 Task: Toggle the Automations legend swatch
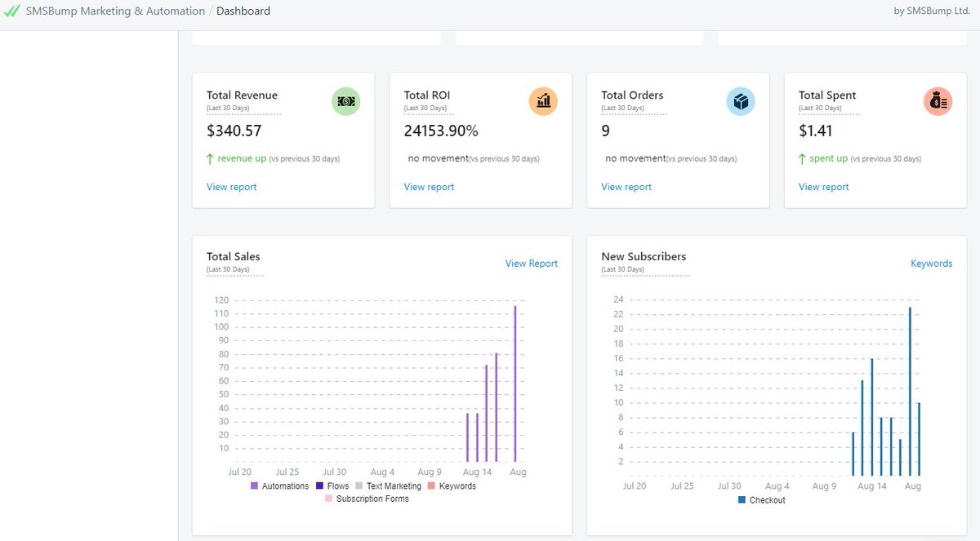click(x=254, y=486)
